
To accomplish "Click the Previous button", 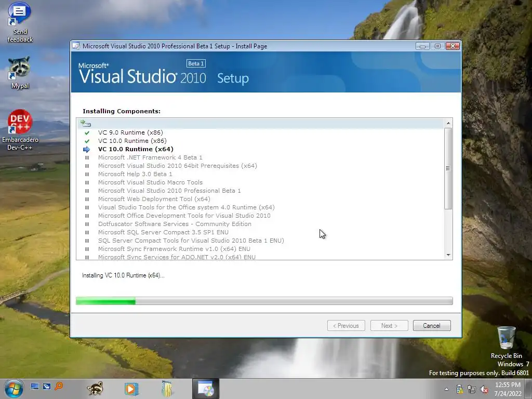I will 346,326.
